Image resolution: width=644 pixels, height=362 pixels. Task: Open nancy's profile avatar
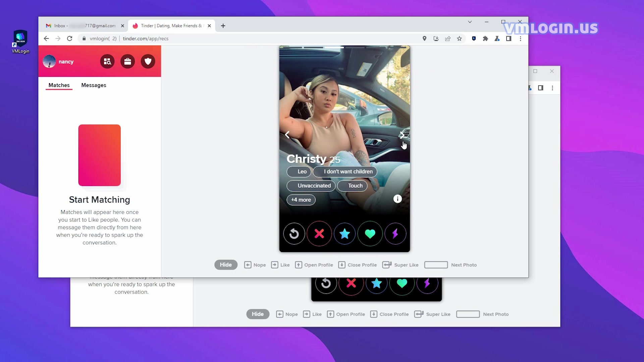coord(49,62)
